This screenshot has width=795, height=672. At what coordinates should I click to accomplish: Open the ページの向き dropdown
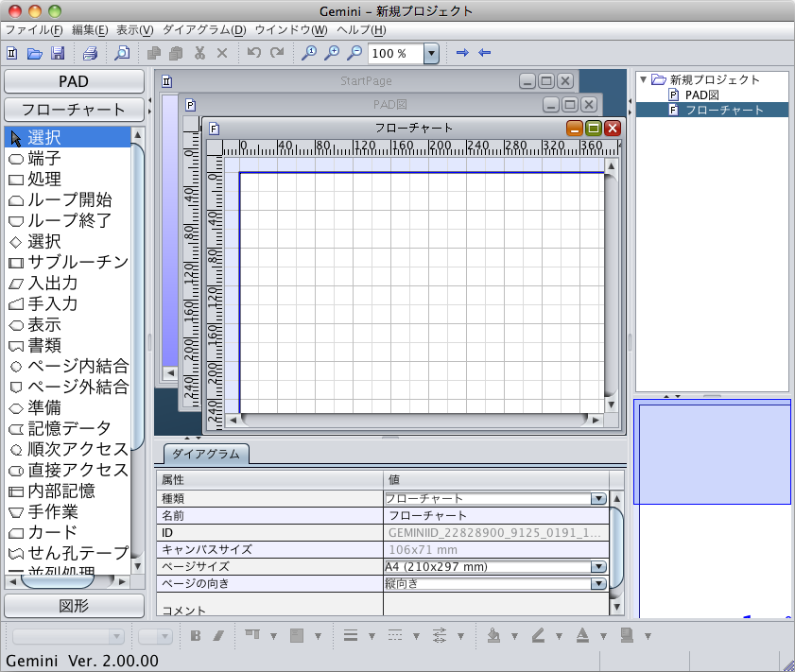click(598, 584)
